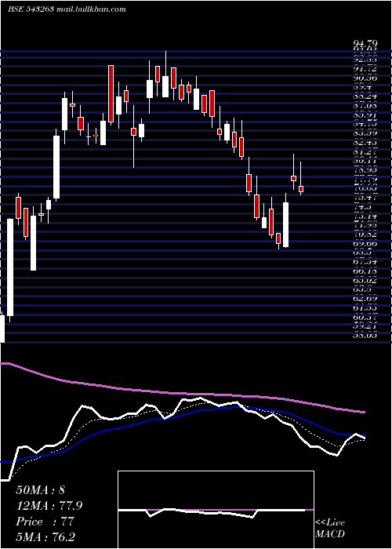
Task: Click the 66.18 price axis label
Action: coord(365,271)
